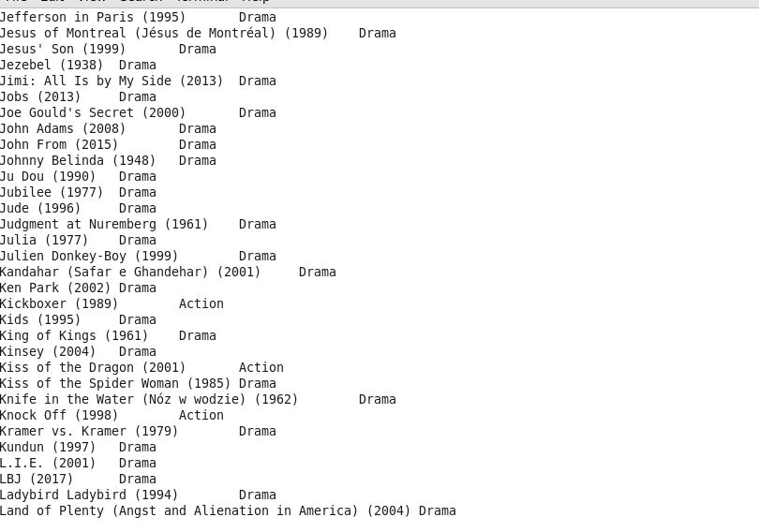Select 'Drama' on the John Adams line
The image size is (759, 532).
(198, 129)
